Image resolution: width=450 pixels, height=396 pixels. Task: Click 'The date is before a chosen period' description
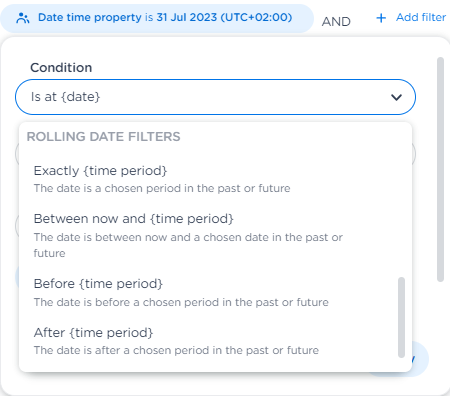[x=181, y=302]
